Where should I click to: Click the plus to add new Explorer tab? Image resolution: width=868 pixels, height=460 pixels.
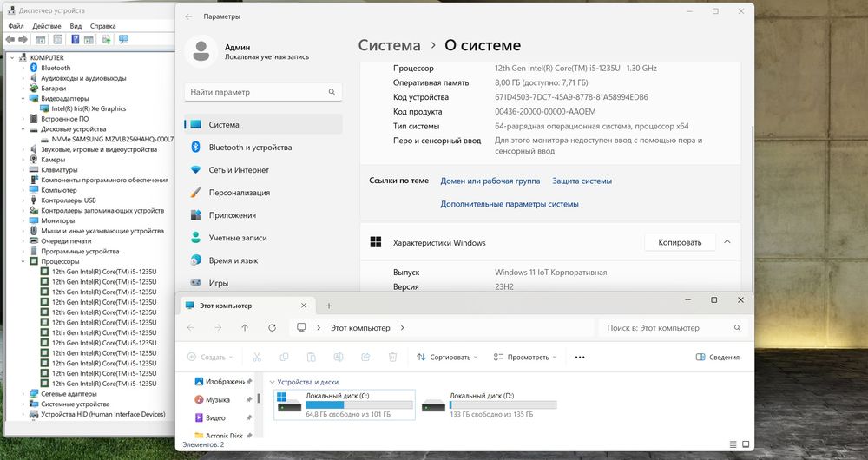329,306
